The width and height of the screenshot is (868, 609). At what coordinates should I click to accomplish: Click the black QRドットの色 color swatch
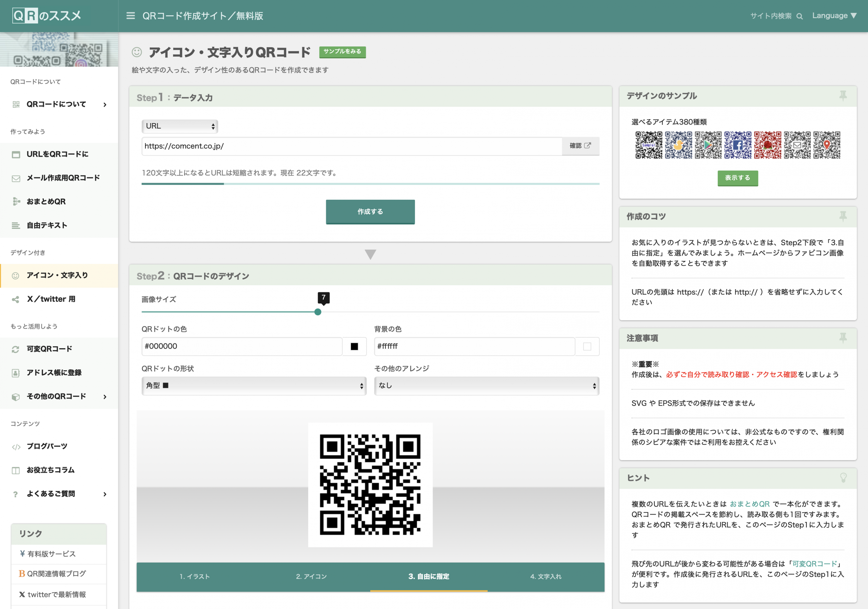[x=354, y=346]
